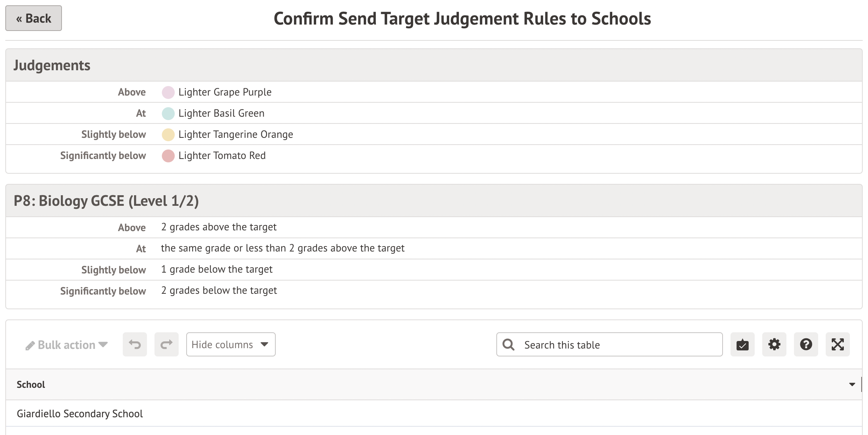Click the Bulk action pencil icon
Image resolution: width=868 pixels, height=435 pixels.
coord(30,346)
